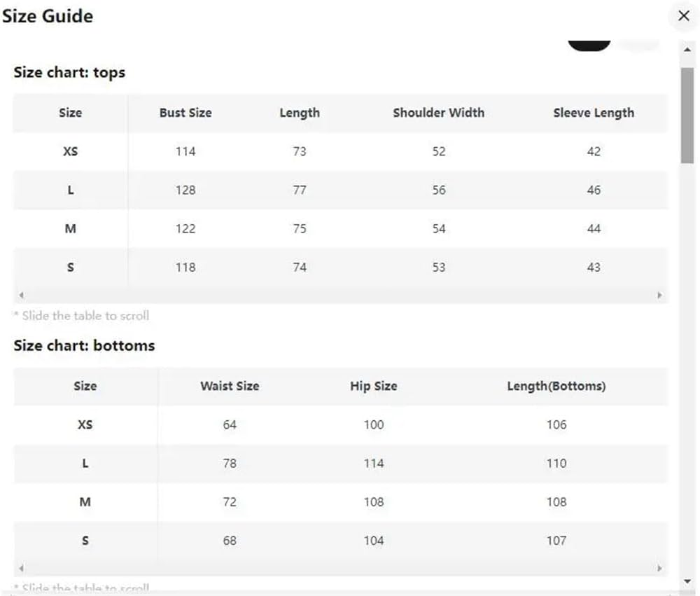Select the XS row in tops chart
700x596 pixels.
341,151
